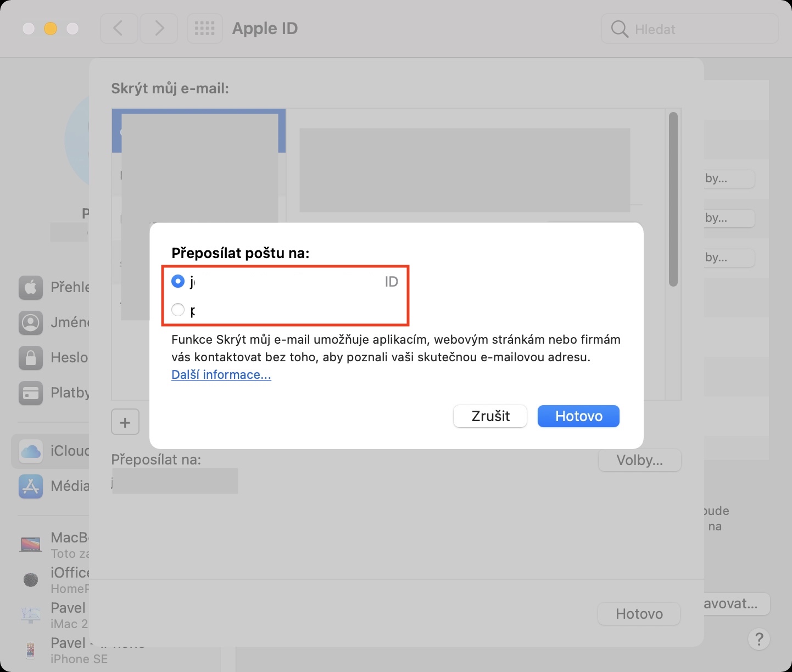792x672 pixels.
Task: Open the Média App Store icon
Action: tap(31, 486)
